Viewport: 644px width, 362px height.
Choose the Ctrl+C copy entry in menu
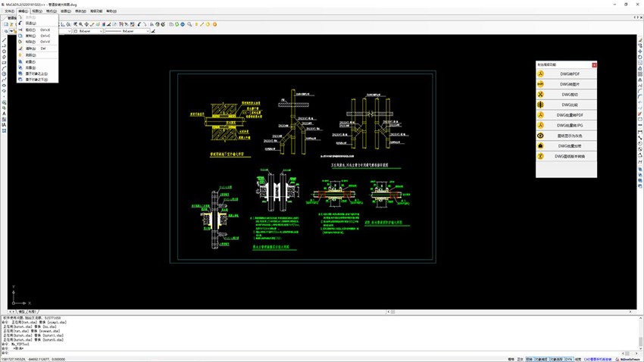[37, 36]
